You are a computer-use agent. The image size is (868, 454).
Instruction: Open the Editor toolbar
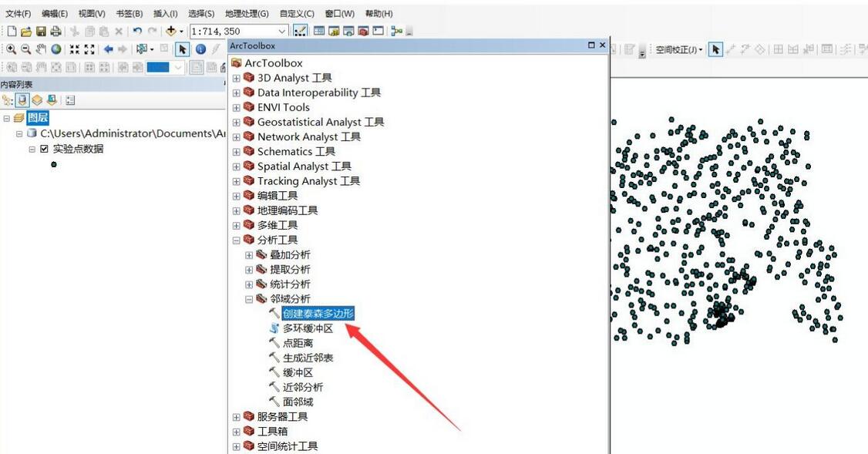click(300, 32)
